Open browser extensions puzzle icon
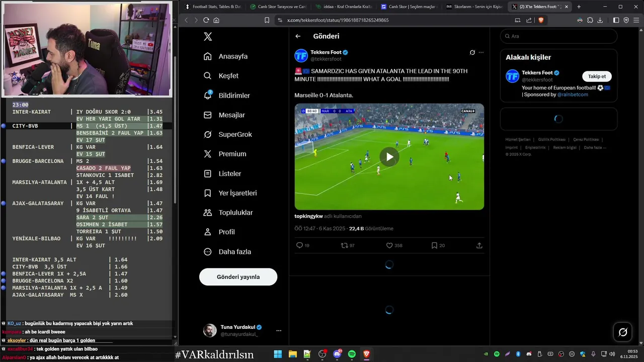Viewport: 644px width, 362px height. click(x=590, y=20)
